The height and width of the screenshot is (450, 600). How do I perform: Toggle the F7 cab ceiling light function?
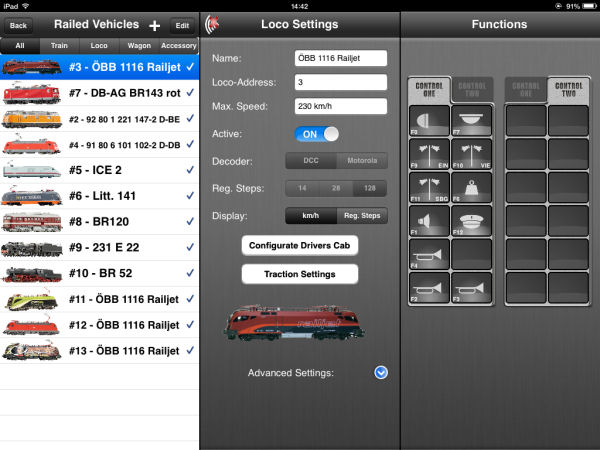tap(471, 121)
